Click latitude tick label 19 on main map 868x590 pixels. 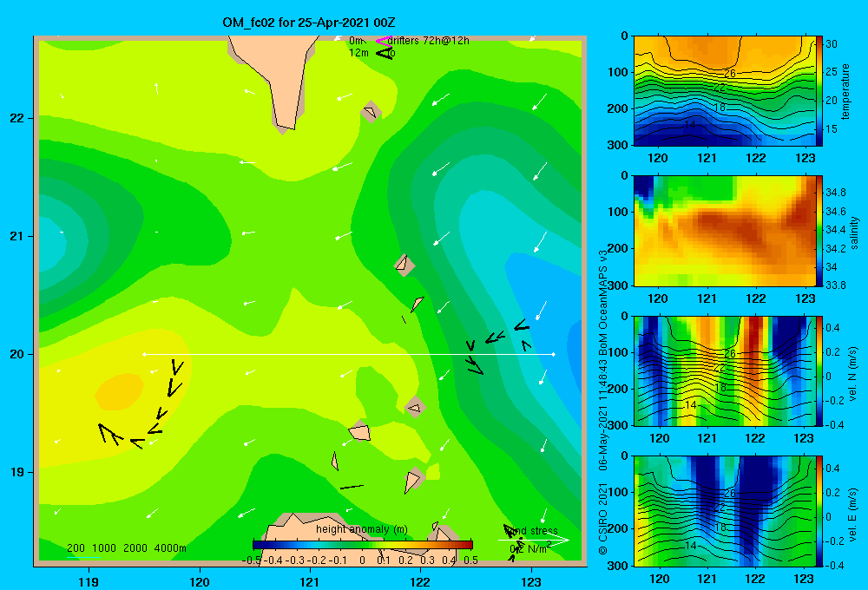point(17,472)
